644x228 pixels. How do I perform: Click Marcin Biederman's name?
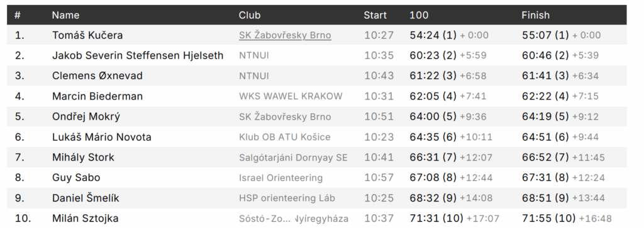[97, 96]
